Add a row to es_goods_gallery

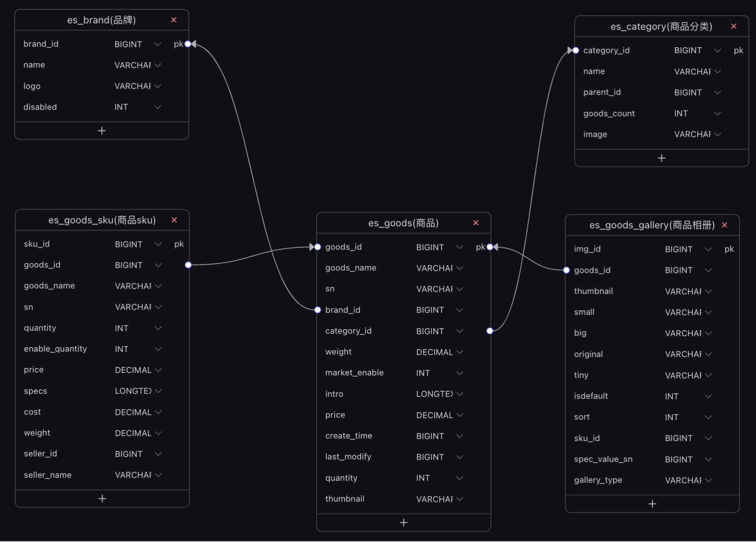(x=653, y=504)
